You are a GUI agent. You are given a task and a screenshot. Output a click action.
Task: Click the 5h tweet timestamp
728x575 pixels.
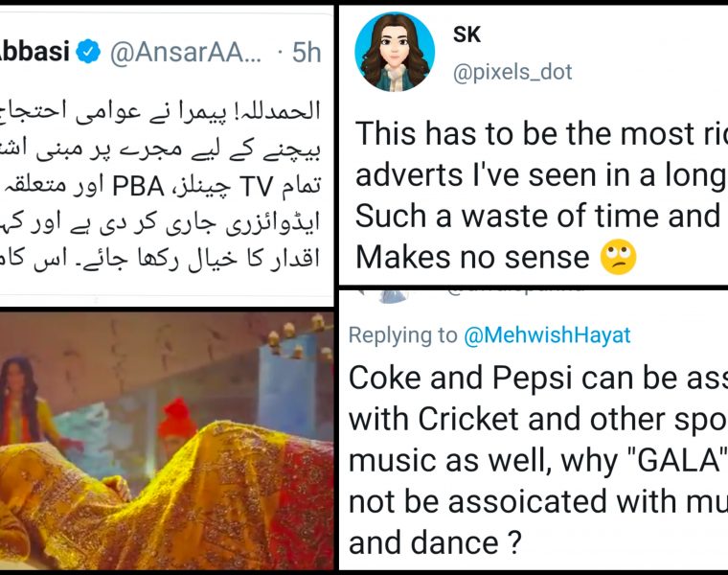click(x=307, y=53)
